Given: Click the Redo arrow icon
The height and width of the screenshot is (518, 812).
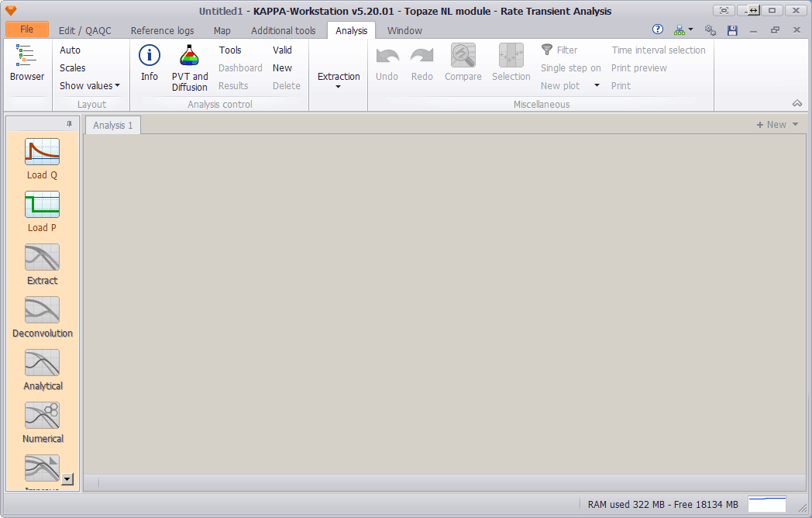Looking at the screenshot, I should click(422, 55).
